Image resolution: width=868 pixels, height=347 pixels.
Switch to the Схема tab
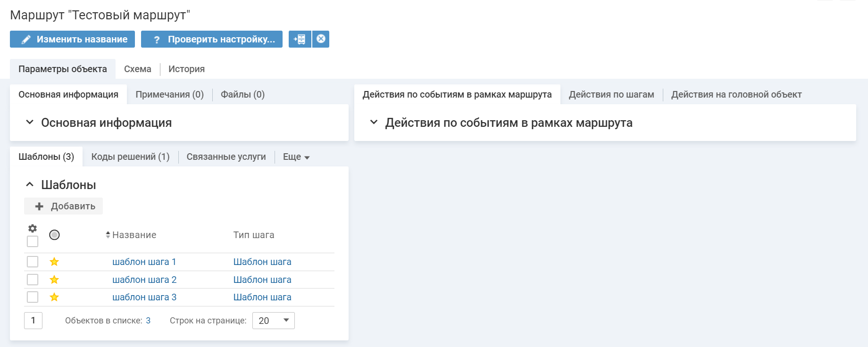pyautogui.click(x=137, y=69)
